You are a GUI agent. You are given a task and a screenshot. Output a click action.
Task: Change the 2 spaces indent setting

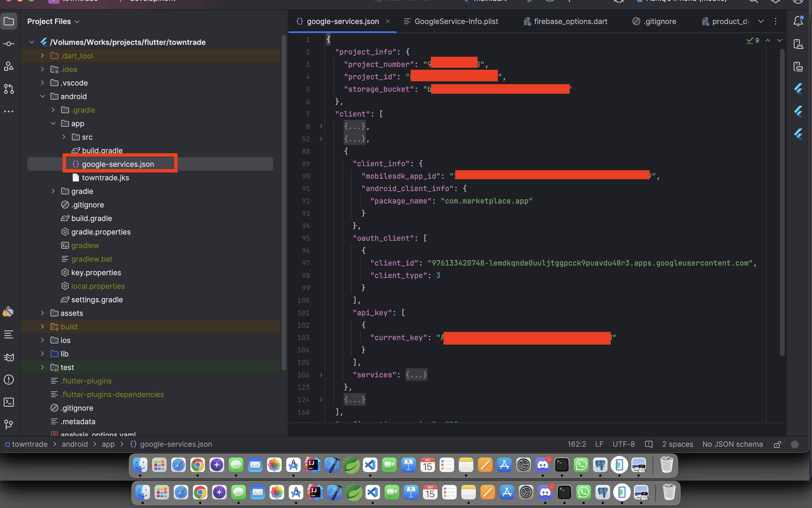[x=678, y=444]
